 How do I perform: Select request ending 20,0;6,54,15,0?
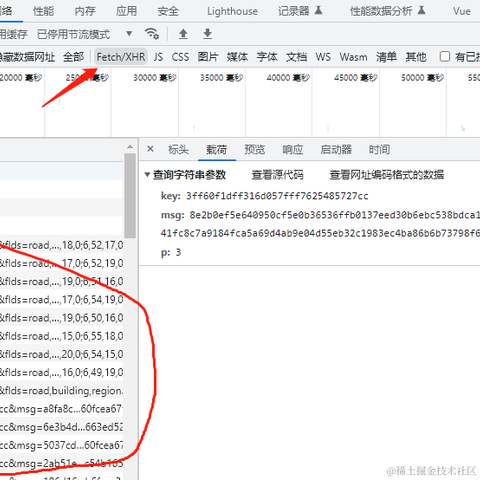point(61,354)
